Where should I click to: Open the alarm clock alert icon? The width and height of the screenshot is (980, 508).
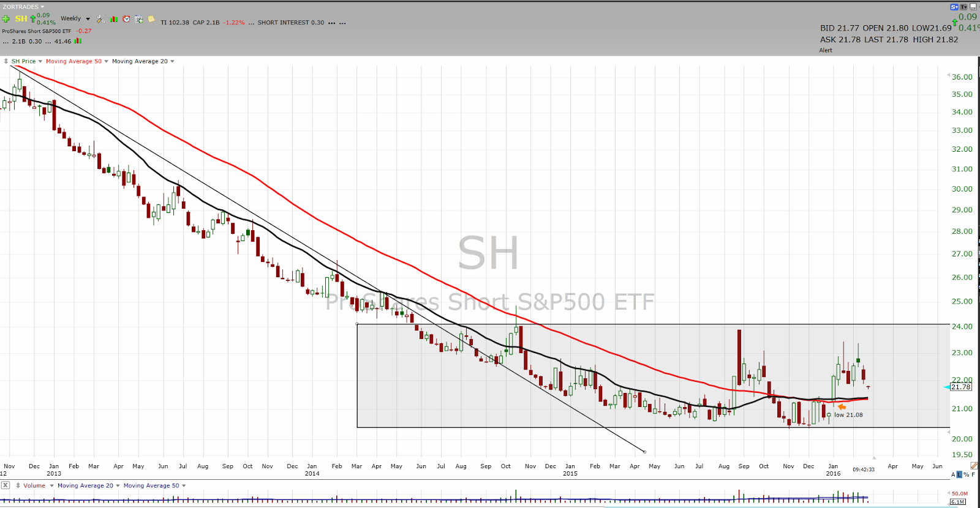click(x=126, y=19)
